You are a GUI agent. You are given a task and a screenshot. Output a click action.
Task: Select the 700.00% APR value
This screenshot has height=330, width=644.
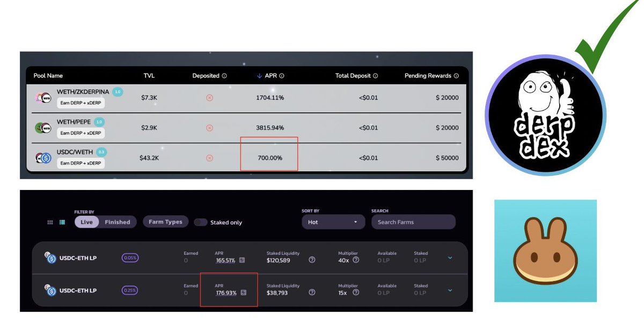tap(269, 158)
